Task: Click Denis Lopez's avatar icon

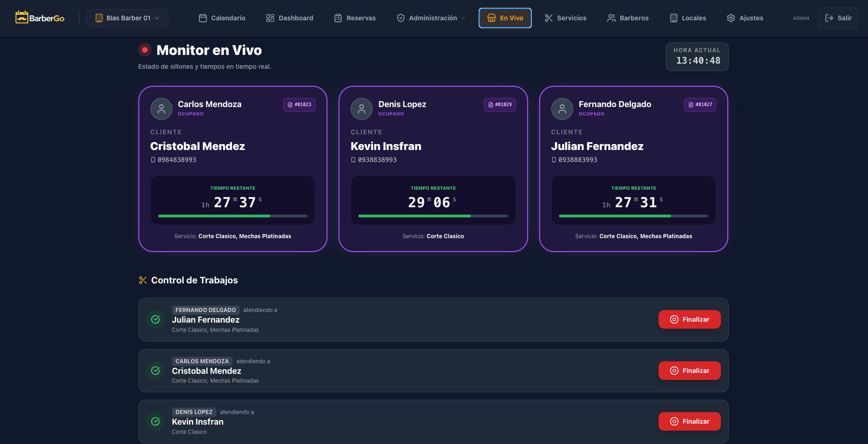Action: (x=362, y=109)
